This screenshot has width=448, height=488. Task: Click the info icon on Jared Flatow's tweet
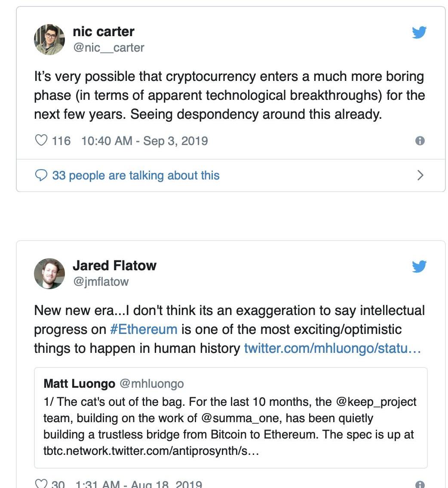coord(420,485)
